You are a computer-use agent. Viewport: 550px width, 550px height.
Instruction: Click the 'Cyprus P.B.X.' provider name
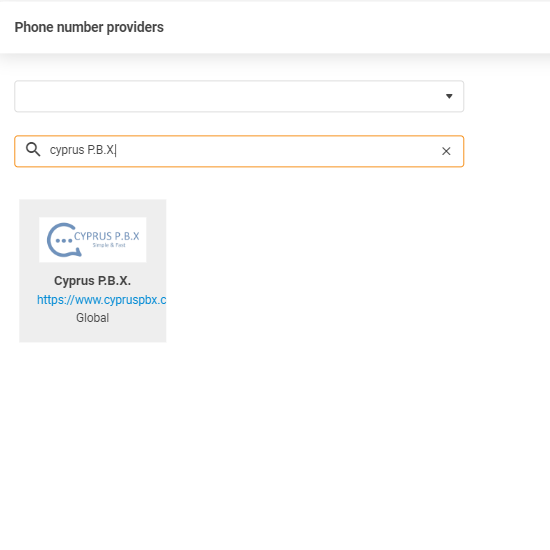pos(93,281)
